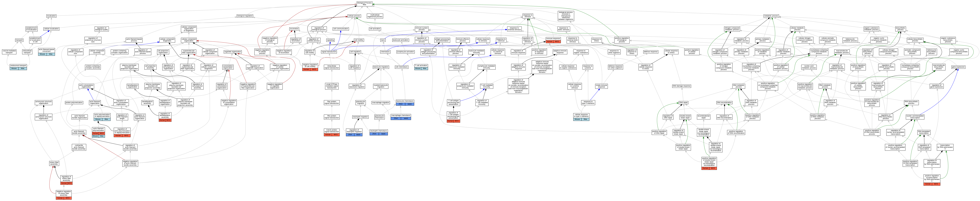Viewport: 980px width, 201px height.
Task: Select the "biological regulation" node
Action: tap(245, 16)
